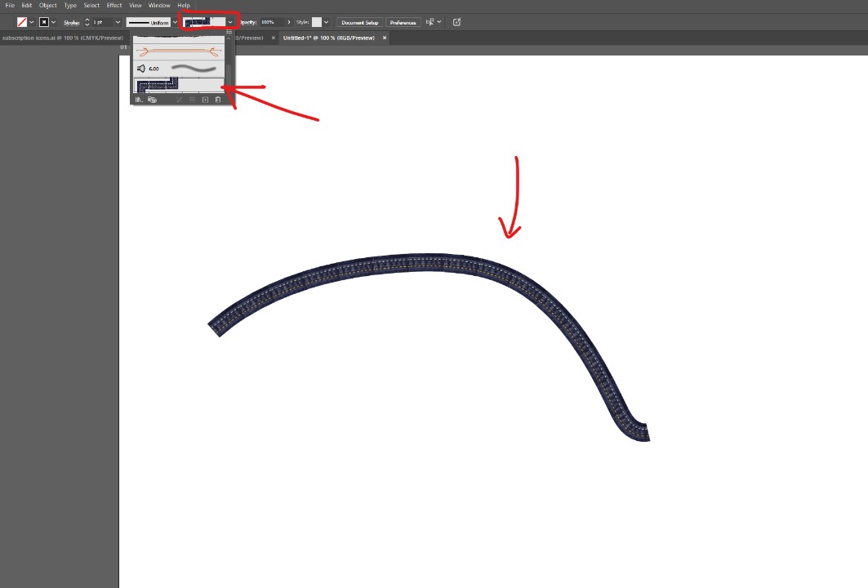Open the brush panel hamburger menu
This screenshot has width=868, height=588.
pos(229,32)
